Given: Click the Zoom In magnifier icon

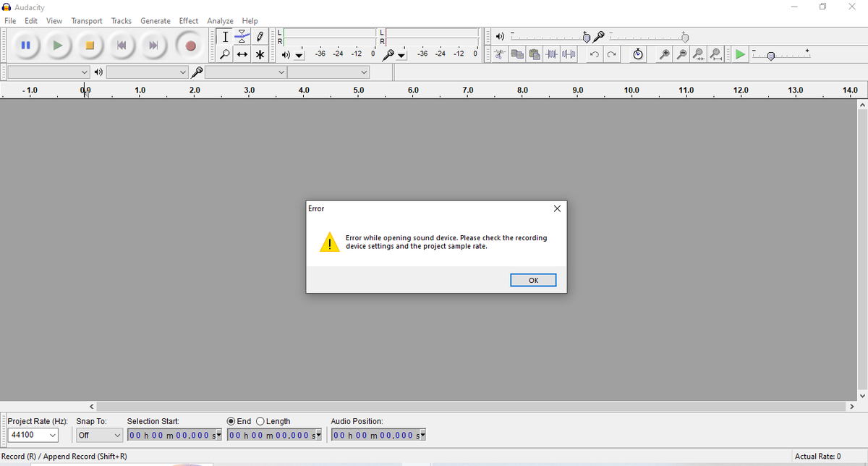Looking at the screenshot, I should (664, 54).
